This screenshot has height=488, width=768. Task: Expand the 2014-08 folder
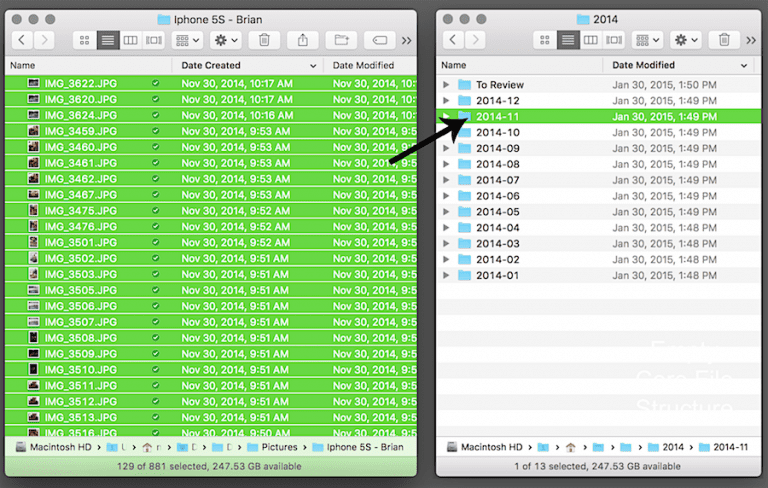446,164
